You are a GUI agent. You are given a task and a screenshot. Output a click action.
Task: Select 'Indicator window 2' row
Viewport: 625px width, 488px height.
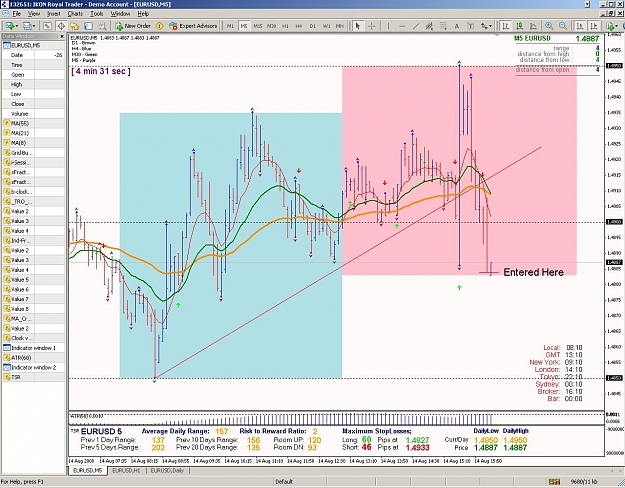[33, 368]
